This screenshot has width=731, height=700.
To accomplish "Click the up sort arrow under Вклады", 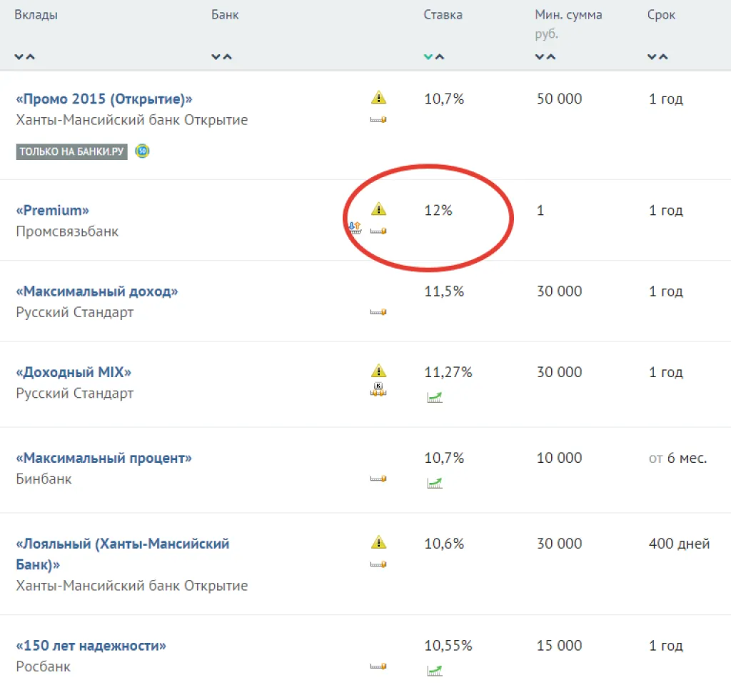I will coord(31,56).
